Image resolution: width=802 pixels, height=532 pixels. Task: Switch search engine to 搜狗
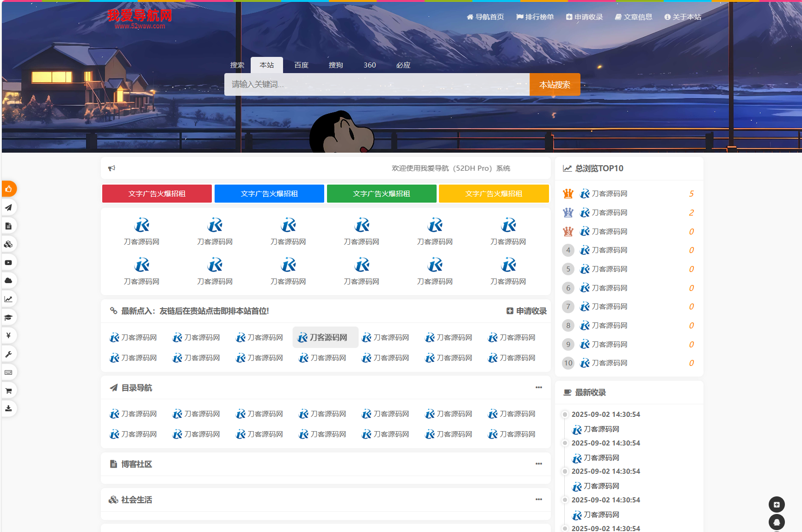(336, 65)
